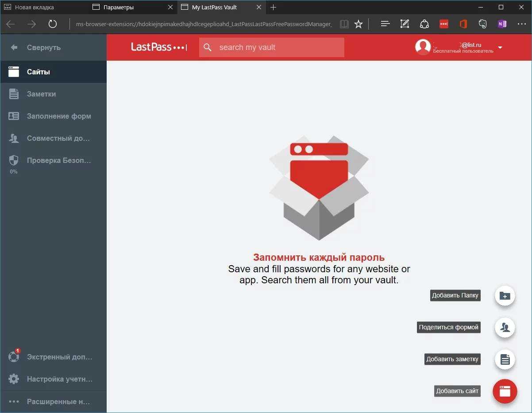
Task: Click the Office extension icon in toolbar
Action: 463,24
